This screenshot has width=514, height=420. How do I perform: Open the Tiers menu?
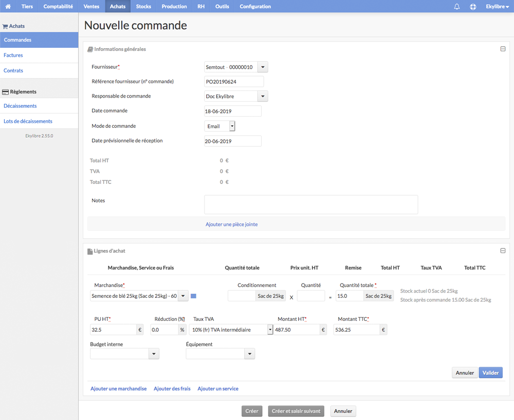click(x=27, y=6)
